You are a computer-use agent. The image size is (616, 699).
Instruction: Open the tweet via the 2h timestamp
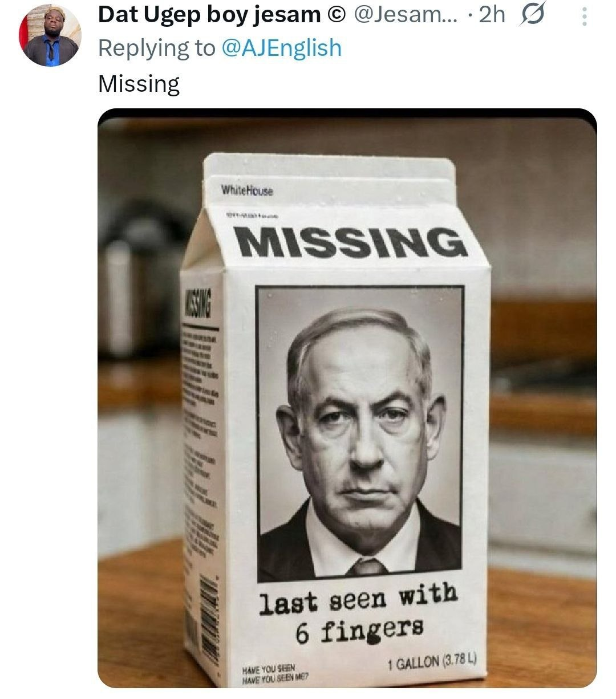(492, 15)
